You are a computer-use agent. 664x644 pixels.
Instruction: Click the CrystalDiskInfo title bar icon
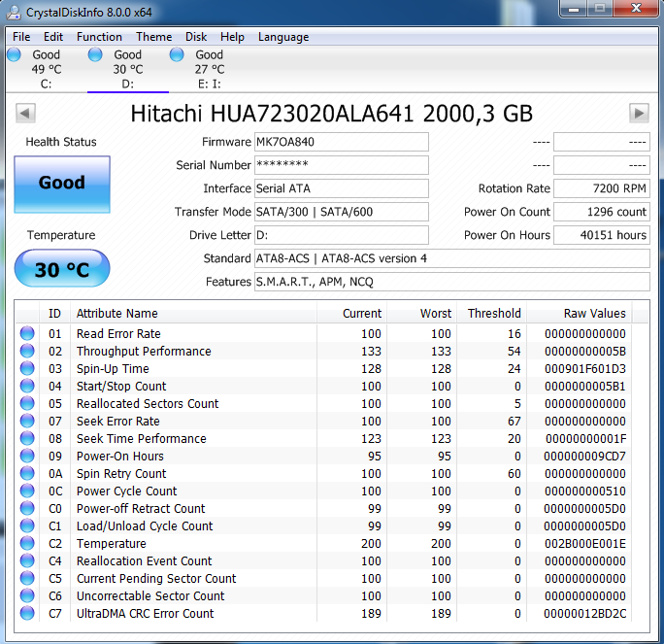(x=14, y=12)
